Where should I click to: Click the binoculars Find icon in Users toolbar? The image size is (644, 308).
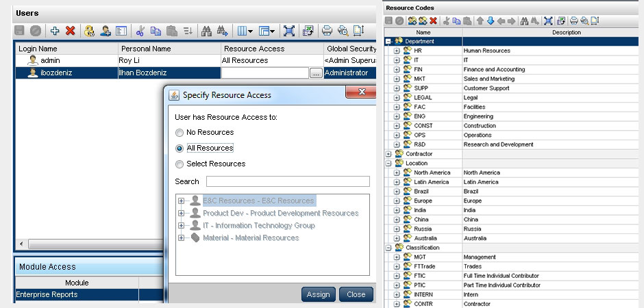[x=206, y=31]
